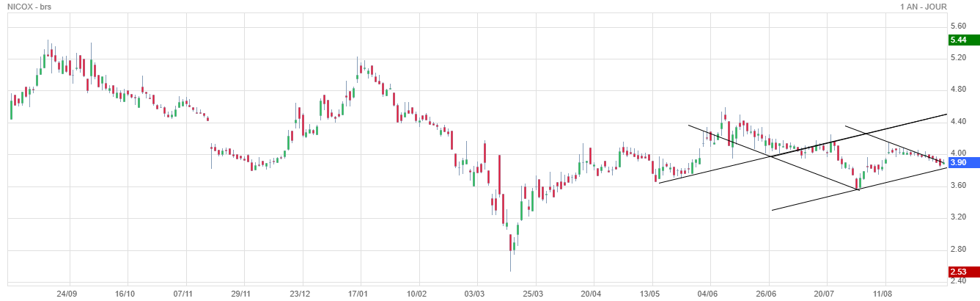Screen dimensions: 980x301
Task: Select the 07/11 date on the time axis
Action: coord(183,293)
